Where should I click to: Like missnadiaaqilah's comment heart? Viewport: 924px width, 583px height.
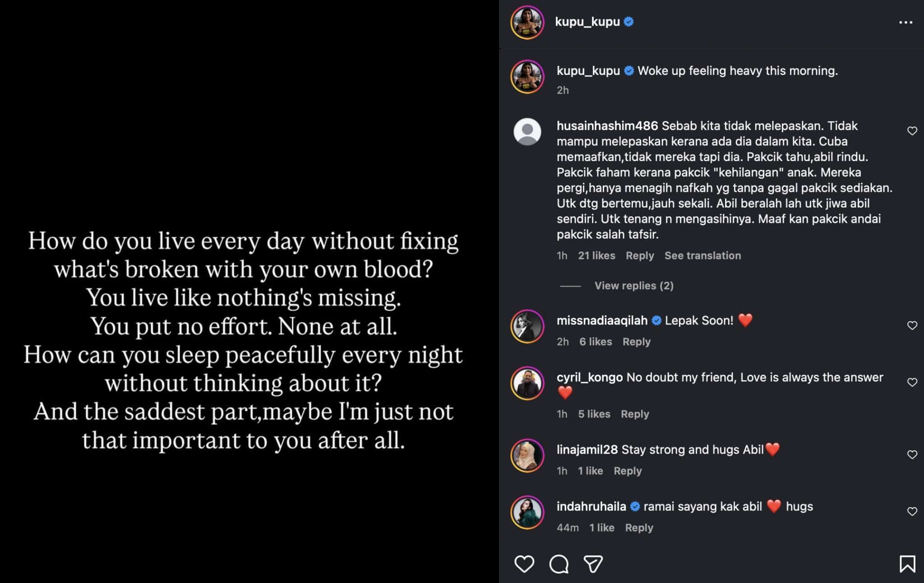[912, 325]
